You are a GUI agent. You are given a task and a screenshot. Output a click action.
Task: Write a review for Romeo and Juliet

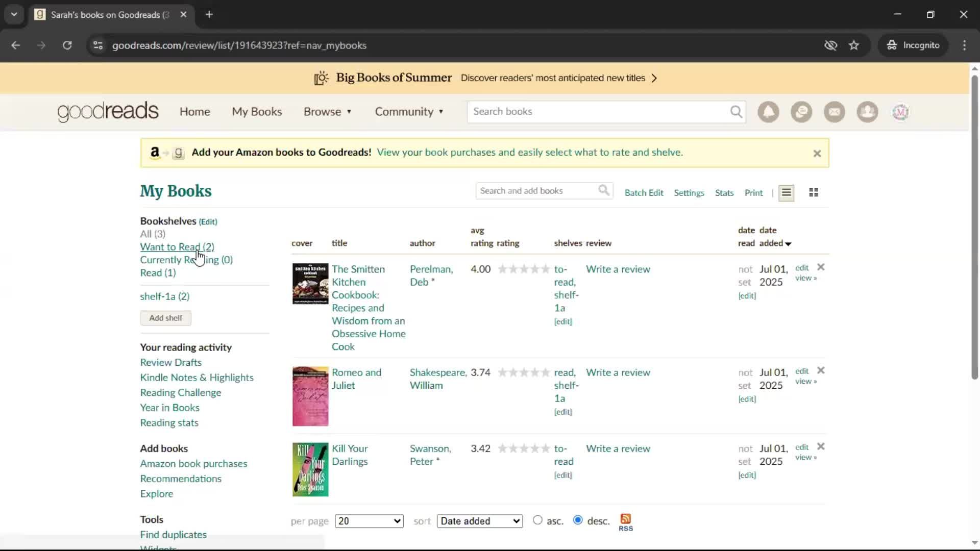(618, 373)
